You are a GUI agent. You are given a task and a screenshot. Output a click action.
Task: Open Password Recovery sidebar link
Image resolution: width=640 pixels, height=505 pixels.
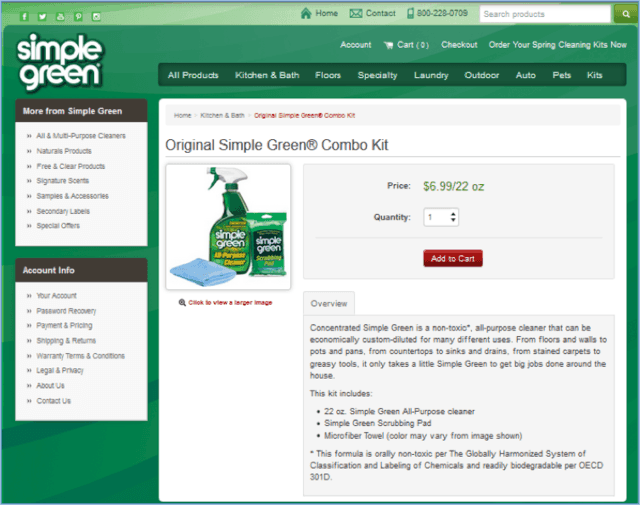66,311
